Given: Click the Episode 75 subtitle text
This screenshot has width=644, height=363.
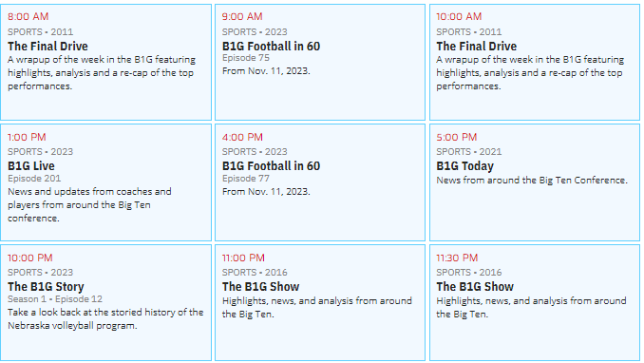Looking at the screenshot, I should click(x=246, y=58).
